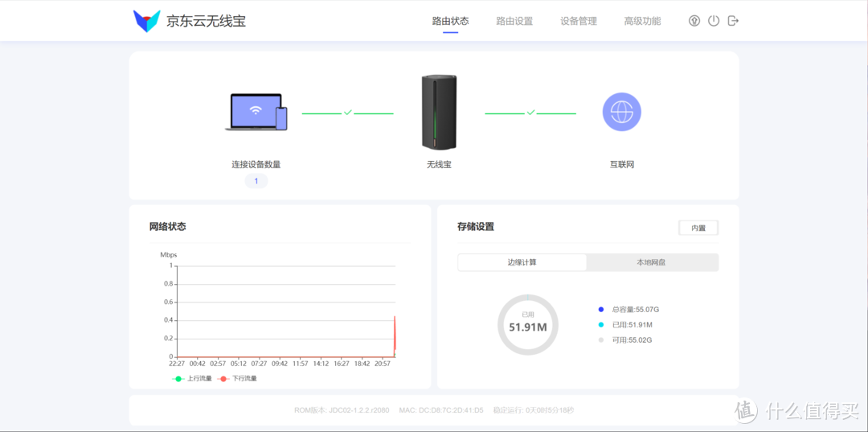
Task: Click the black 无线宝 router image
Action: pyautogui.click(x=439, y=113)
